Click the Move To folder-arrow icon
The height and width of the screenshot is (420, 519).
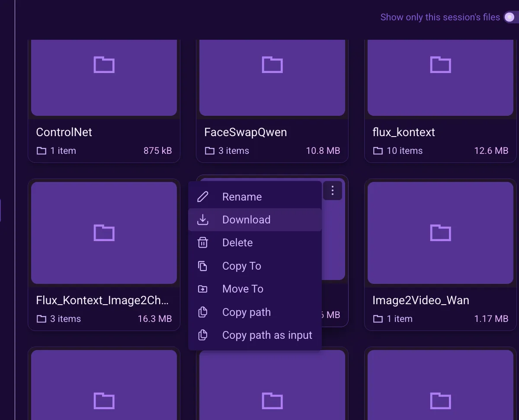tap(202, 289)
